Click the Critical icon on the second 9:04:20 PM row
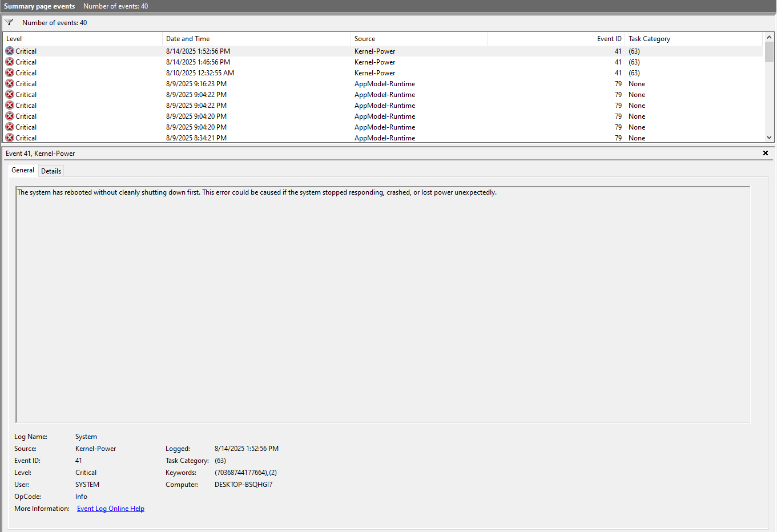The width and height of the screenshot is (777, 532). point(9,127)
